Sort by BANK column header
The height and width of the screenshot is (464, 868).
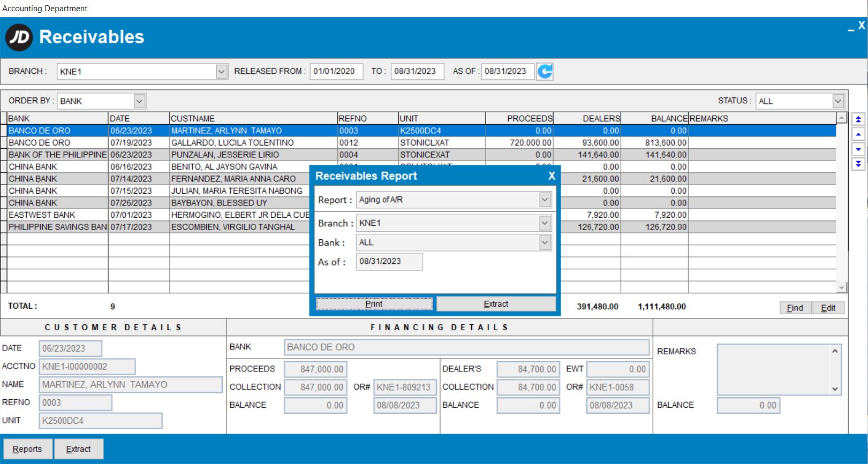(57, 118)
